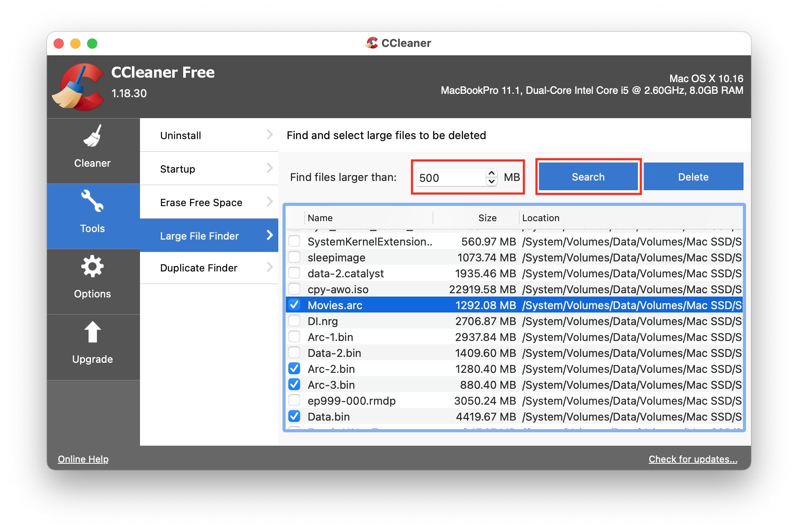
Task: Click the Delete button
Action: pyautogui.click(x=693, y=177)
